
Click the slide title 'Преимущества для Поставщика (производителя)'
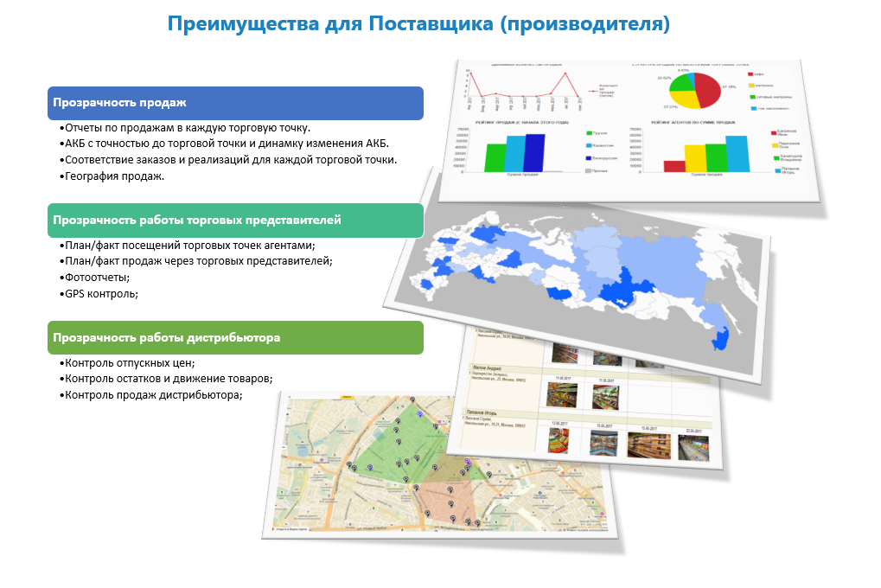(x=418, y=24)
